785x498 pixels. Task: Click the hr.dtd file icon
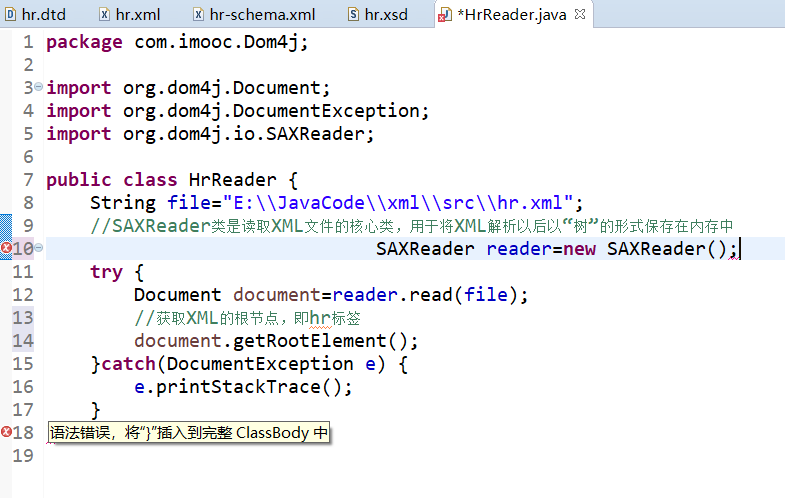click(x=10, y=15)
